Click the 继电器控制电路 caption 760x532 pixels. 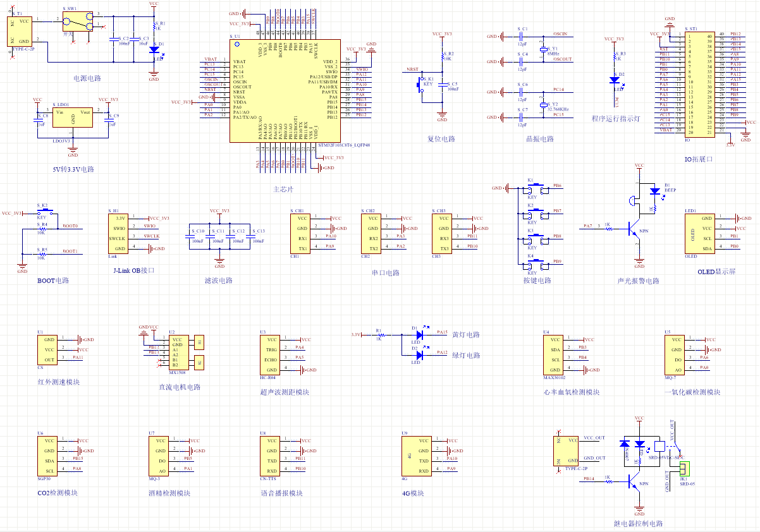tap(638, 524)
